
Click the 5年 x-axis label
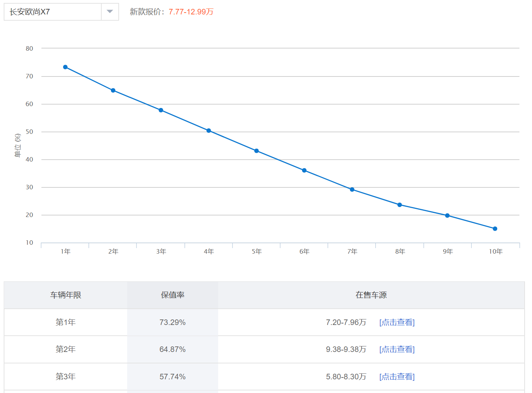point(257,251)
